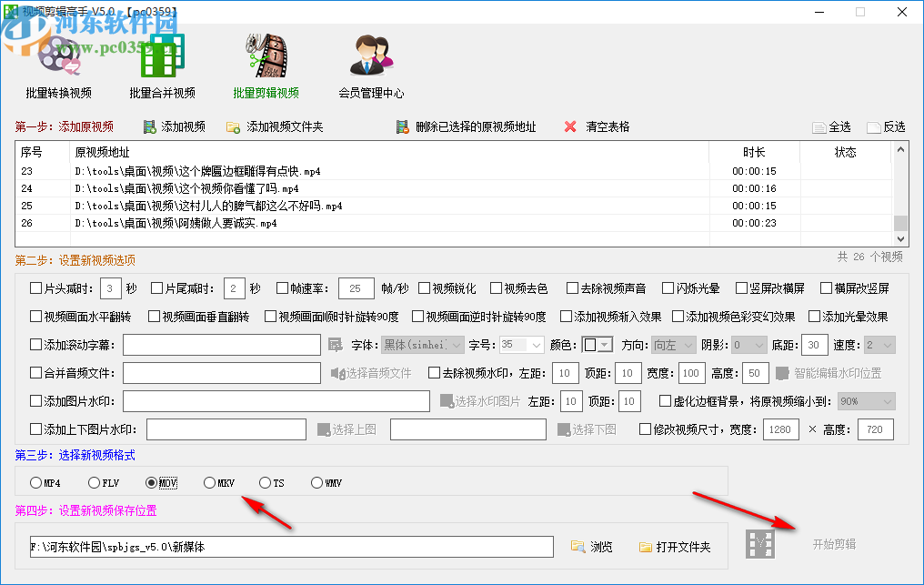The image size is (924, 585).
Task: Click the 删除已选择的原视频地址 icon
Action: click(x=400, y=126)
